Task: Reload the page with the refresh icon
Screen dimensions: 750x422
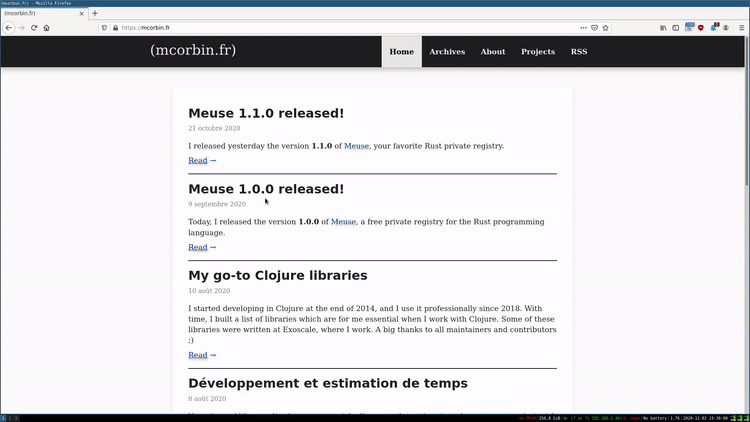Action: tap(34, 28)
